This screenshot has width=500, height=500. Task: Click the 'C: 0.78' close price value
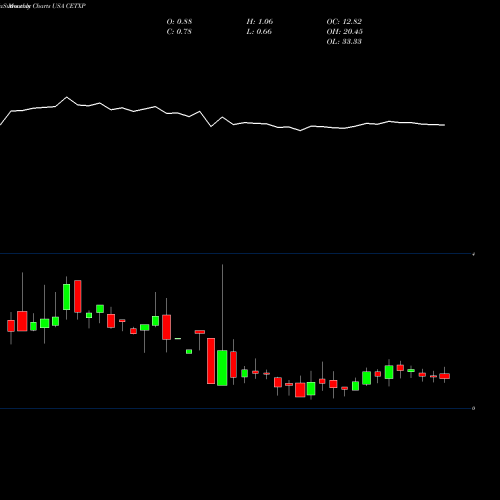click(179, 32)
